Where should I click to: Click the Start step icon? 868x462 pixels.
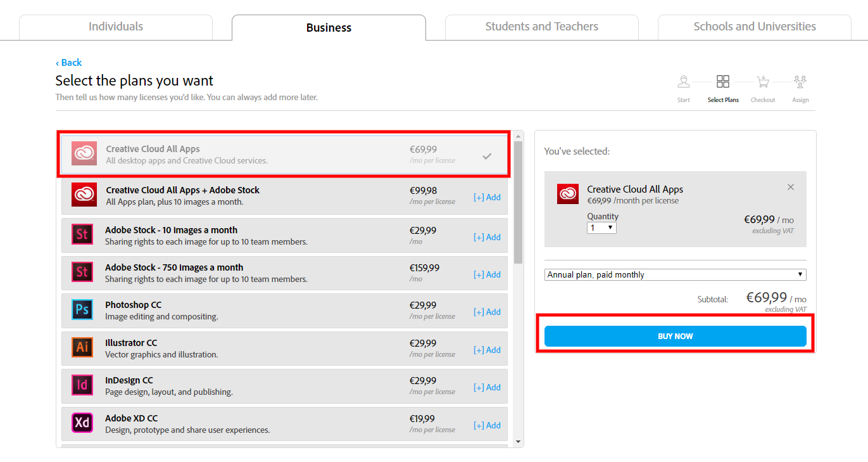(x=684, y=82)
